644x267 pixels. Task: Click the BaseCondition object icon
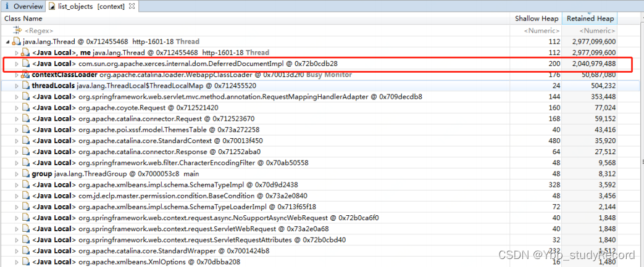pos(25,195)
